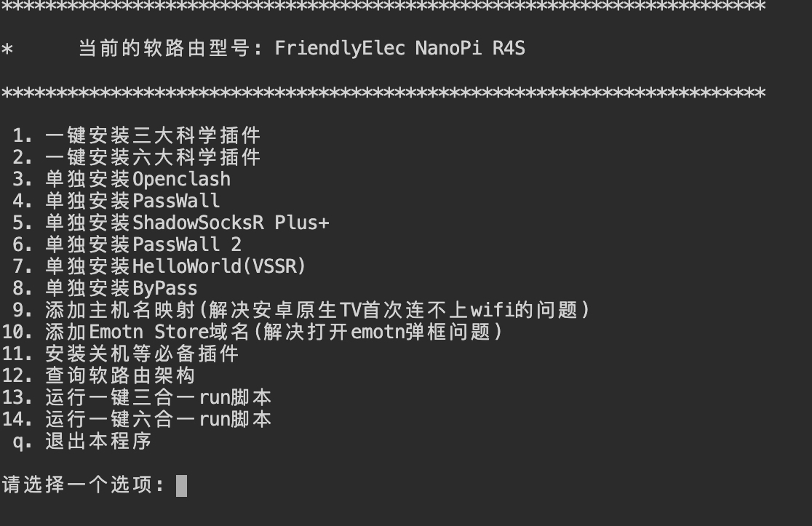Click option 11 安装关机等必备插件
Viewport: 812px width, 526px height.
pos(120,354)
